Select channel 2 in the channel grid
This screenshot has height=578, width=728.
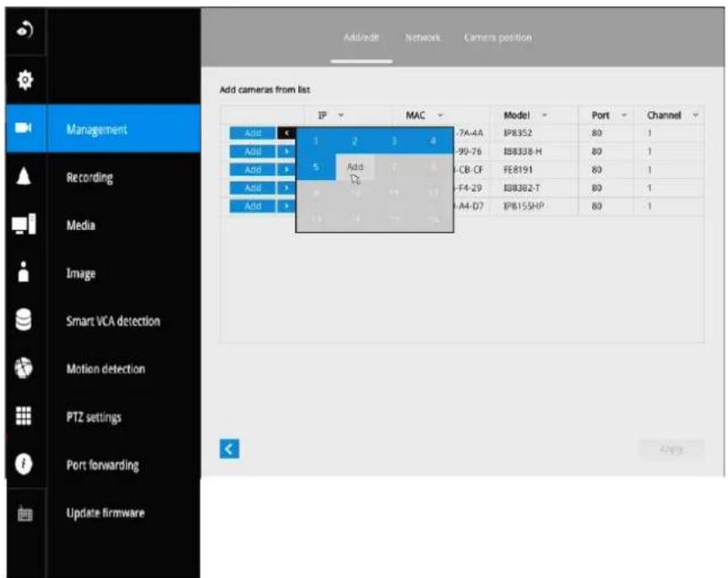pyautogui.click(x=355, y=141)
